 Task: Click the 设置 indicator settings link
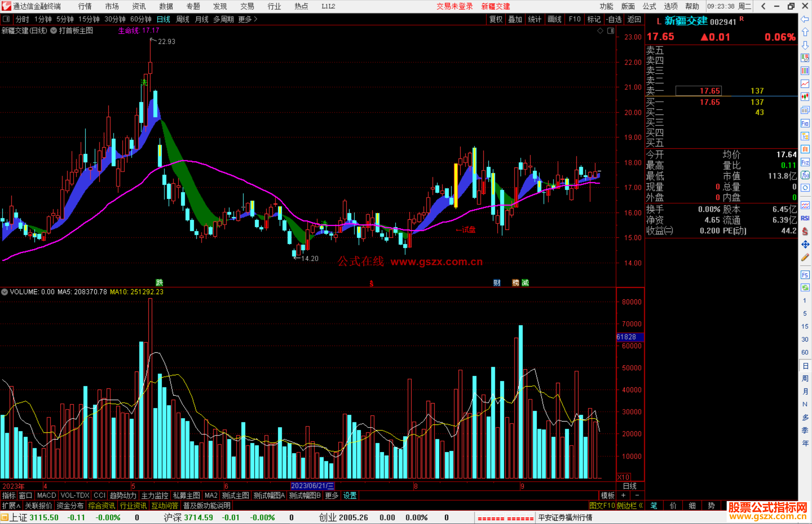[350, 495]
